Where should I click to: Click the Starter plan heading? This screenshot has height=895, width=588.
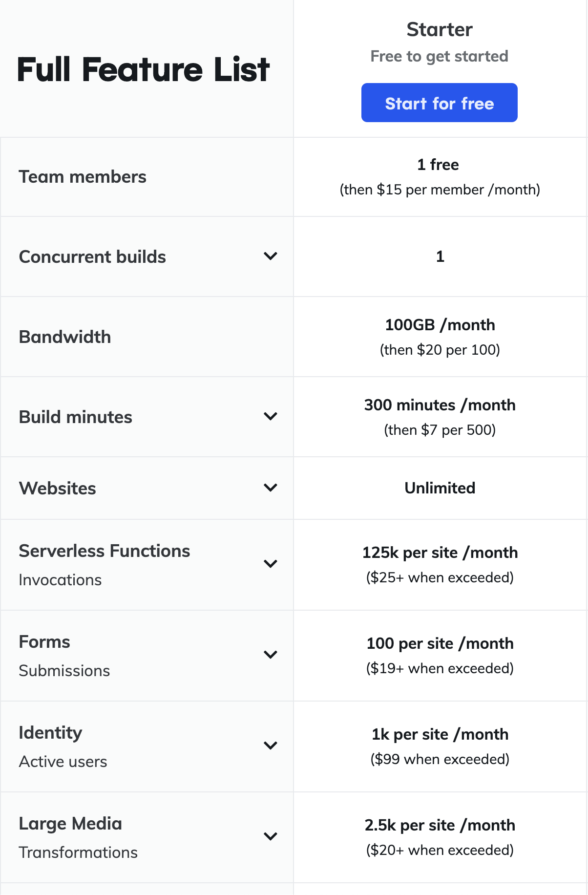(x=440, y=29)
